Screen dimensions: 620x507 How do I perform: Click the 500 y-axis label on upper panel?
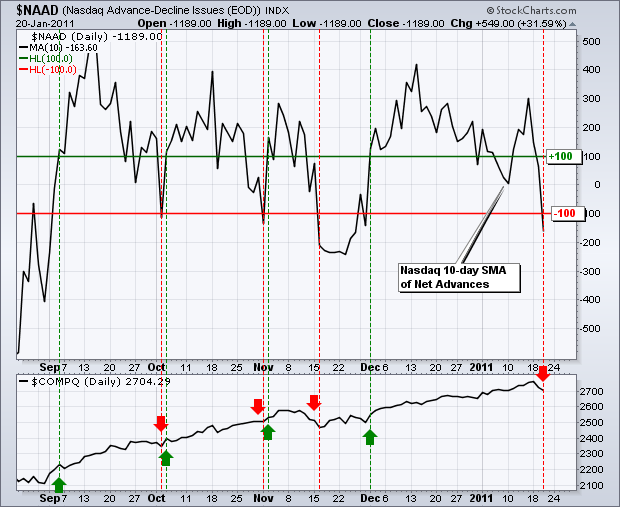pos(591,42)
